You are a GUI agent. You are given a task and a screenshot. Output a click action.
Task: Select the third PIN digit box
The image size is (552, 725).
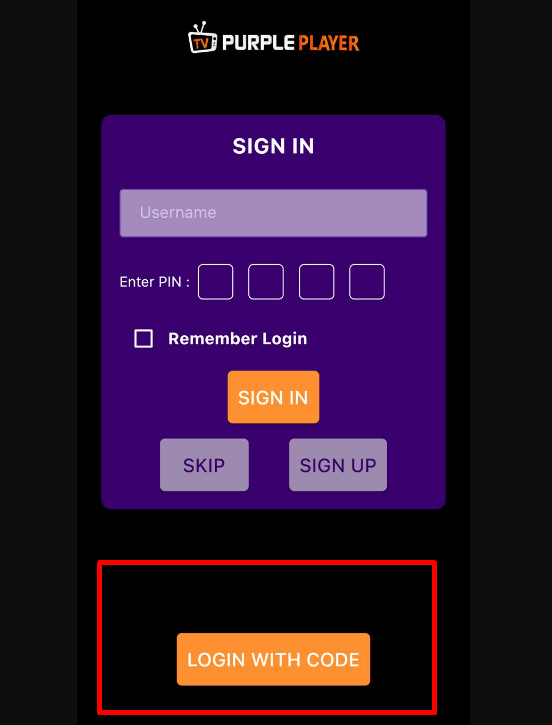pos(316,282)
